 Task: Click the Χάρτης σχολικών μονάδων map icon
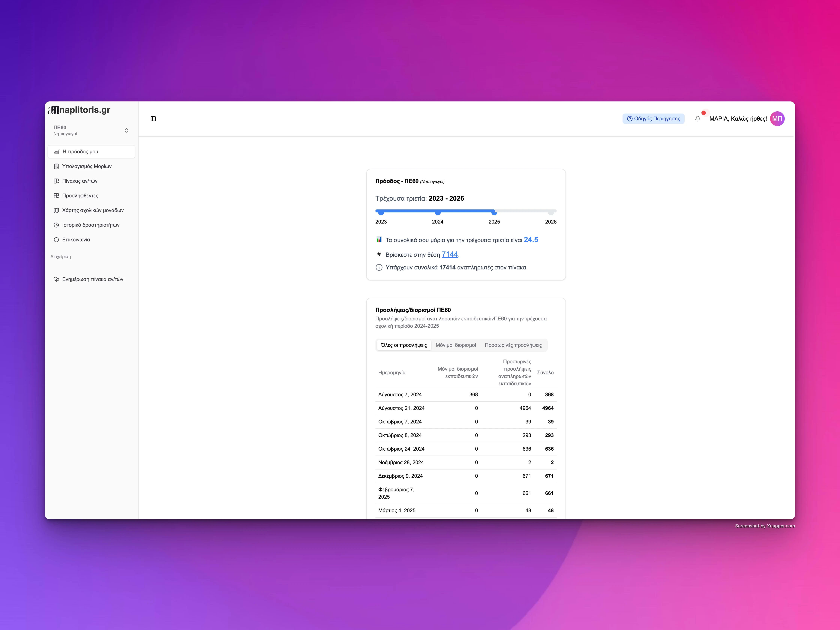56,210
